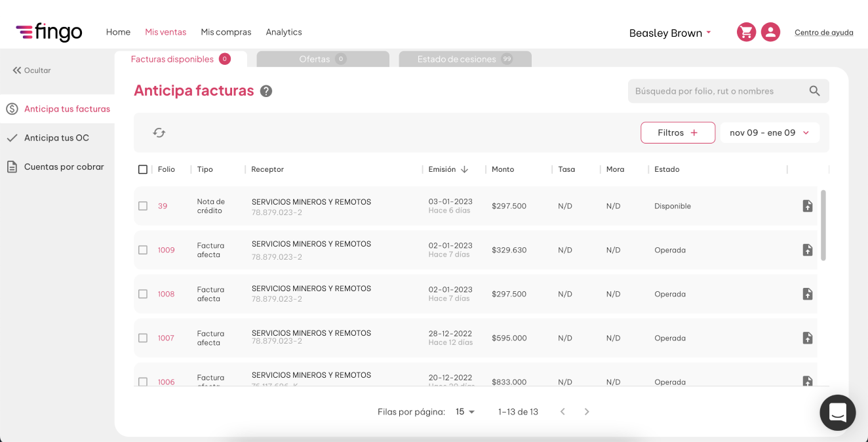The height and width of the screenshot is (442, 868).
Task: Open folio 1009 link
Action: (x=166, y=250)
